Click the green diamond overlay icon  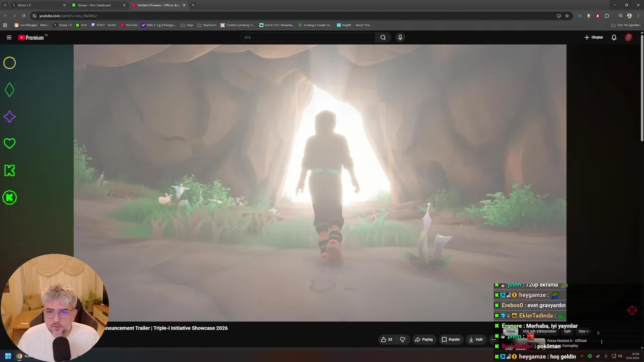point(10,90)
